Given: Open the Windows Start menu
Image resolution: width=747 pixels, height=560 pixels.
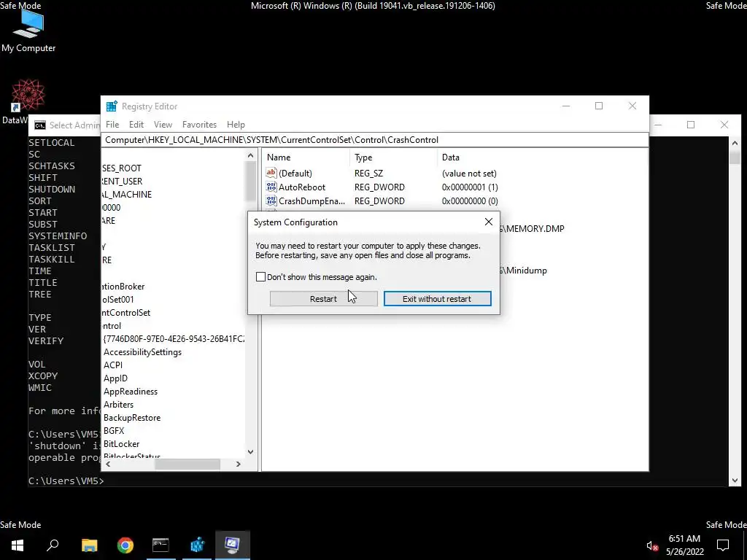Looking at the screenshot, I should click(x=18, y=545).
